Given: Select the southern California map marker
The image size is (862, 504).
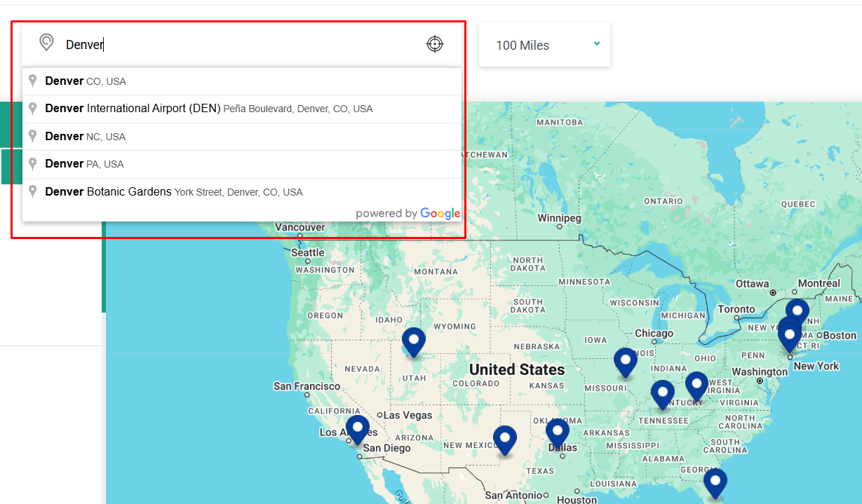Looking at the screenshot, I should point(357,425).
